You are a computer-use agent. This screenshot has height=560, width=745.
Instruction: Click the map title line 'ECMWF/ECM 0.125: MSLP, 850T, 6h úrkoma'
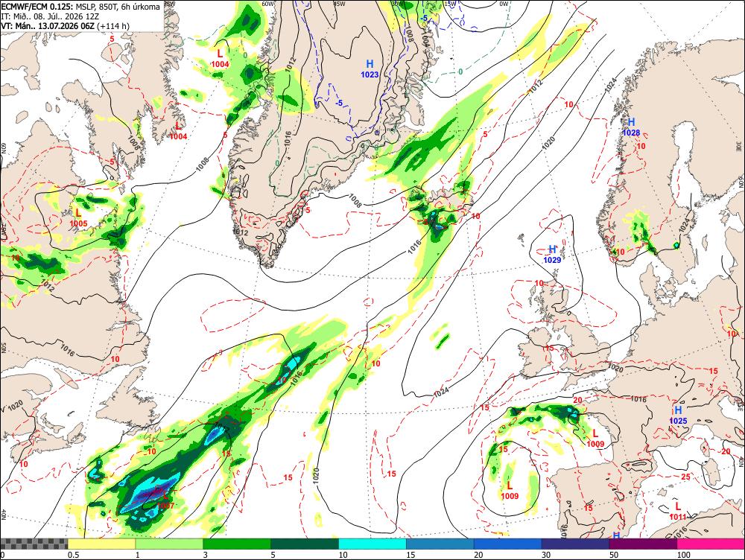80,7
